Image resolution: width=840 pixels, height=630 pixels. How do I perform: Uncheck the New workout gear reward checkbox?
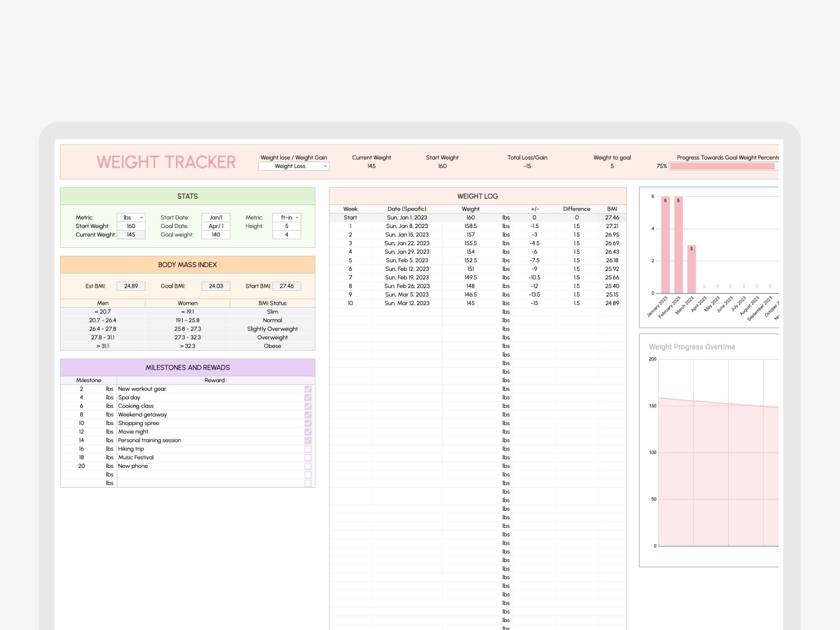(x=308, y=389)
